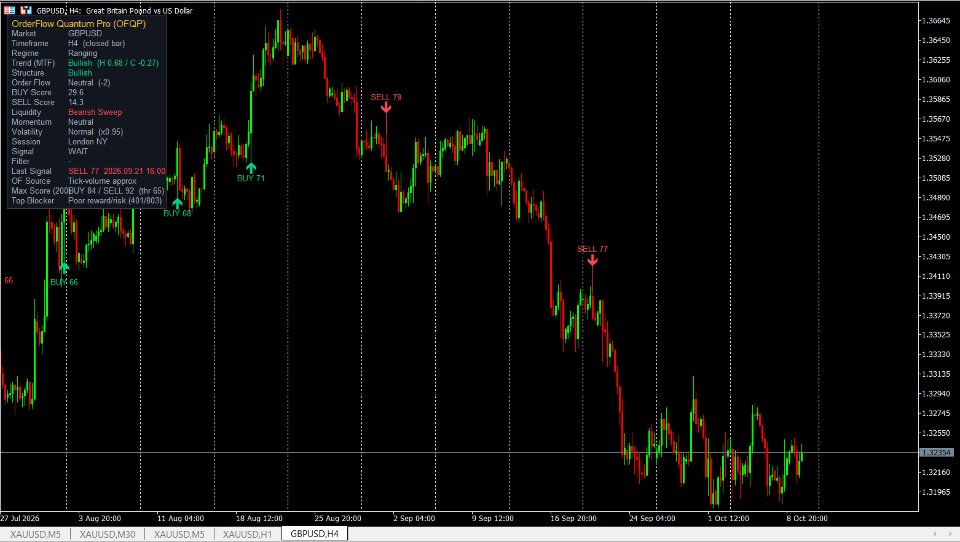Click the 'SELL 77' signal label on chart
Screen dimensions: 960x542
click(592, 249)
